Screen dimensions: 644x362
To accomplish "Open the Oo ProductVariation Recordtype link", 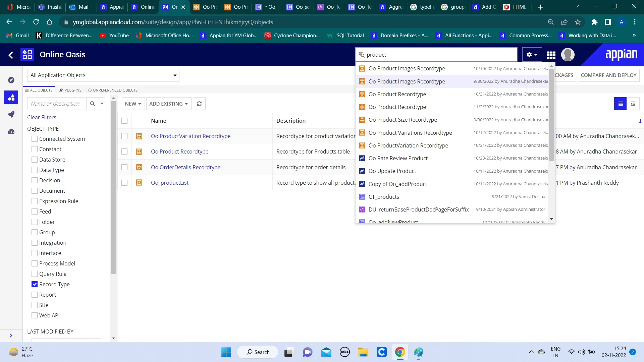I will [191, 136].
